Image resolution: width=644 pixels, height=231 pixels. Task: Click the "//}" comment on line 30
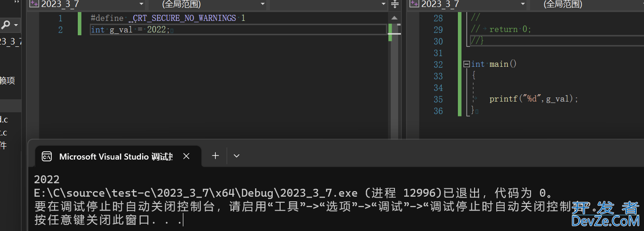pyautogui.click(x=477, y=41)
